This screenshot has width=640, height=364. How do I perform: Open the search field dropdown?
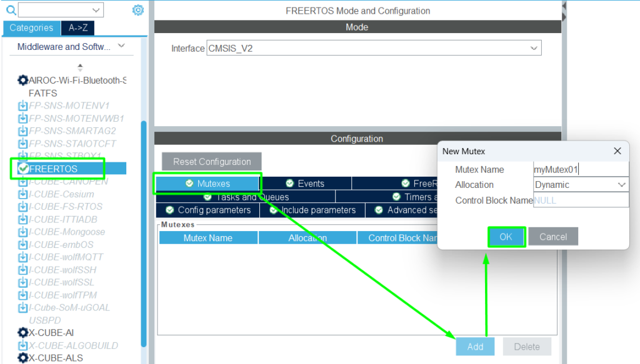coord(96,10)
